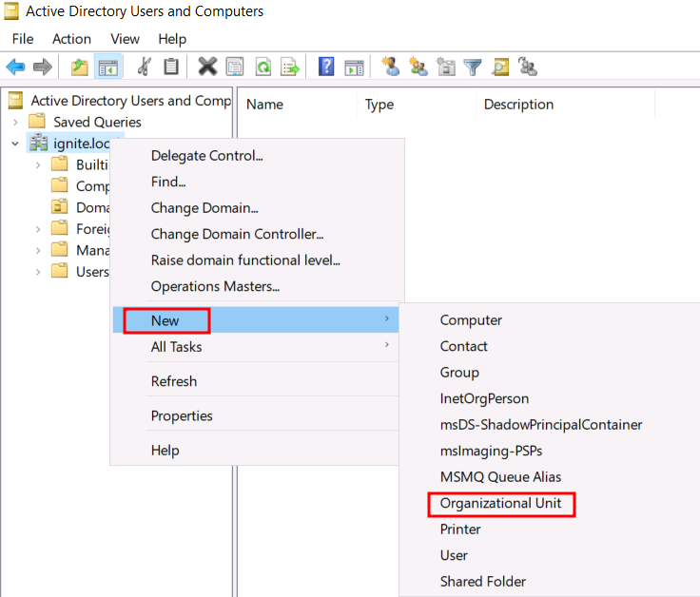The height and width of the screenshot is (597, 700).
Task: Toggle Show/Hide Console Tree icon
Action: tap(108, 67)
